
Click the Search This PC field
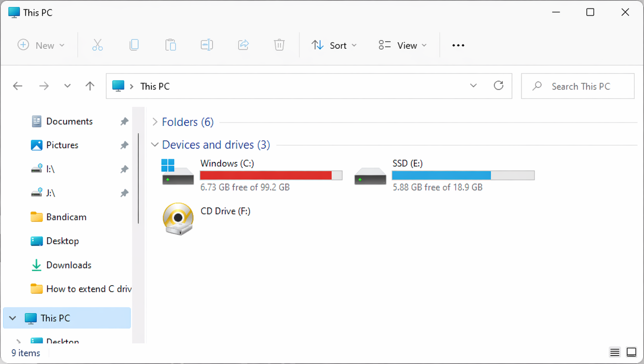pyautogui.click(x=578, y=86)
